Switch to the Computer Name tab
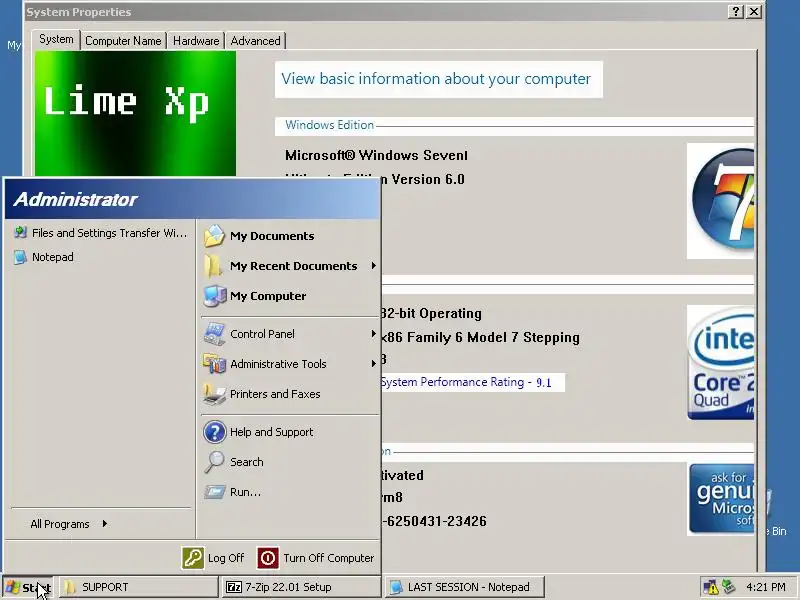The image size is (800, 600). pyautogui.click(x=123, y=41)
